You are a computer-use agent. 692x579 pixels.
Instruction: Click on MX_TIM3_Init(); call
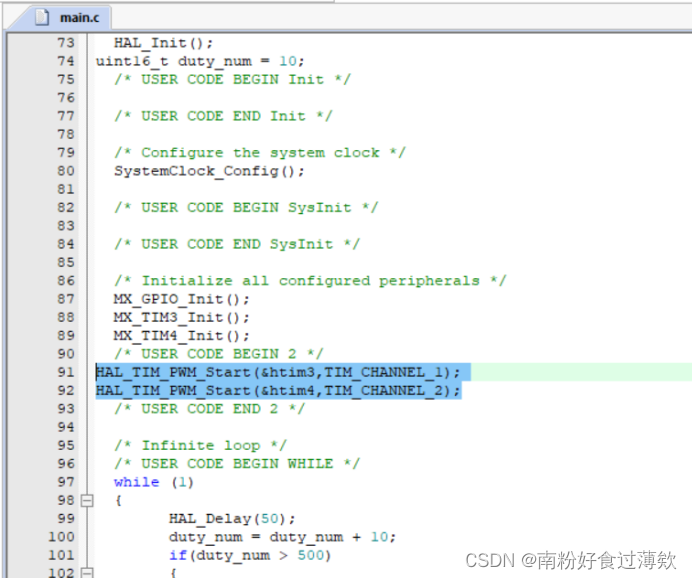(x=181, y=318)
